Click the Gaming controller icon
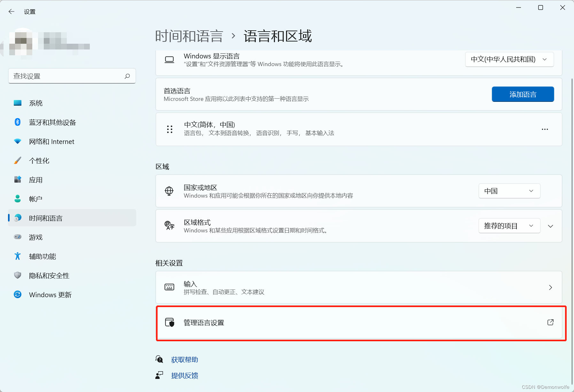 (18, 237)
